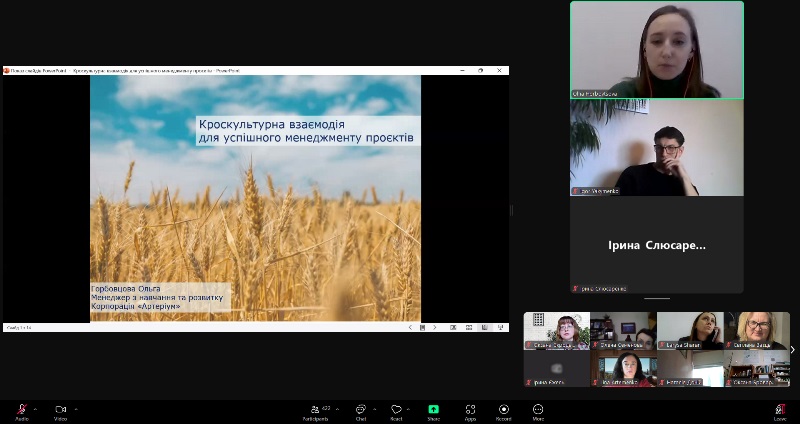This screenshot has width=800, height=424.
Task: Unmute microphone with the Audio button
Action: 21,410
